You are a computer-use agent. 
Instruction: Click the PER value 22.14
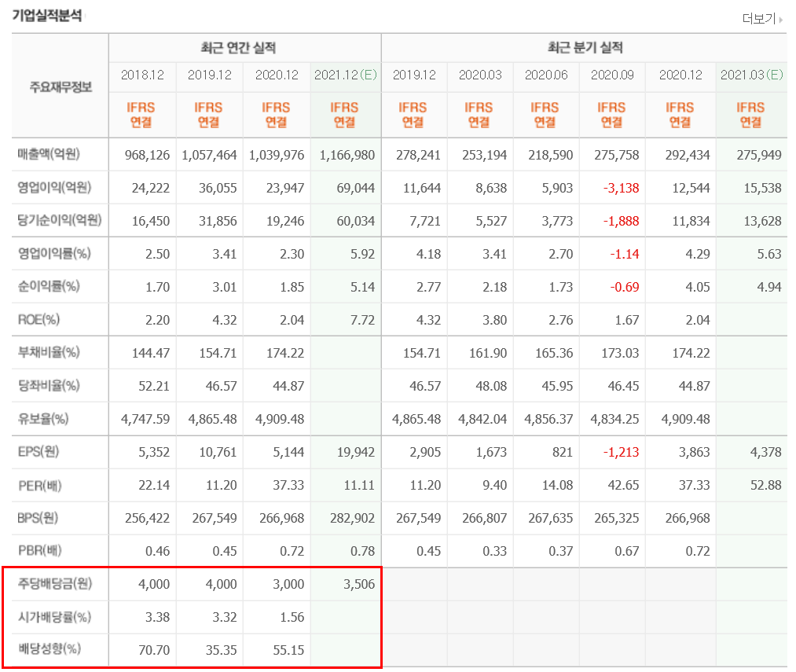pos(154,485)
